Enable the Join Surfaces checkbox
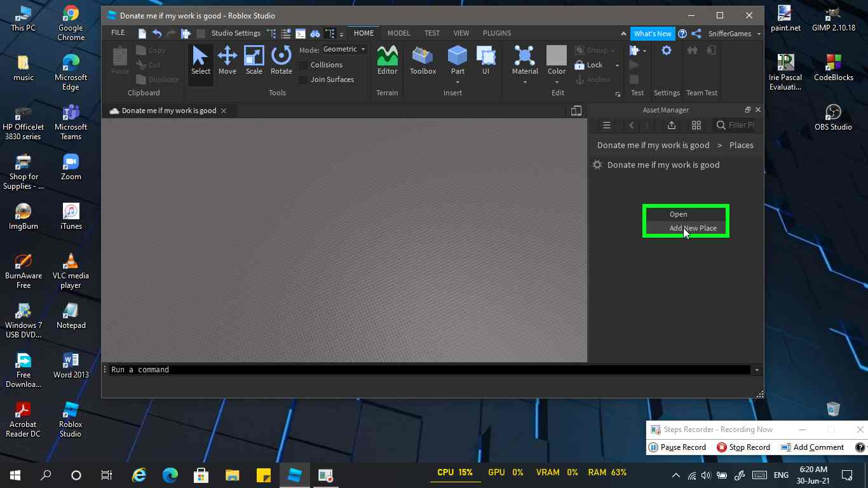The width and height of the screenshot is (868, 488). [304, 79]
